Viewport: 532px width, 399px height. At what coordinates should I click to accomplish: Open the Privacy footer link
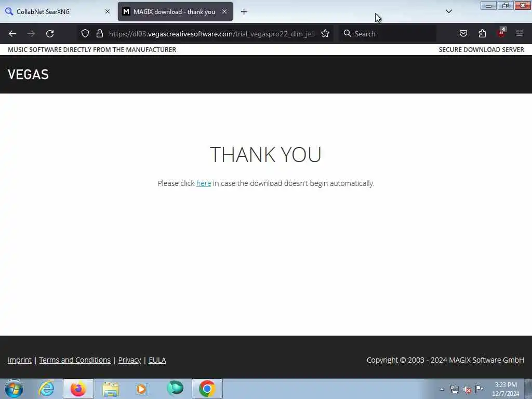click(x=129, y=360)
